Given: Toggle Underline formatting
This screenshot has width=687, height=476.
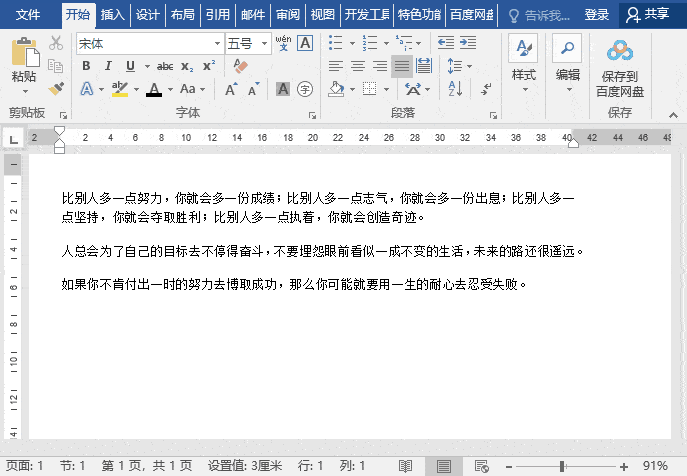Looking at the screenshot, I should (130, 66).
